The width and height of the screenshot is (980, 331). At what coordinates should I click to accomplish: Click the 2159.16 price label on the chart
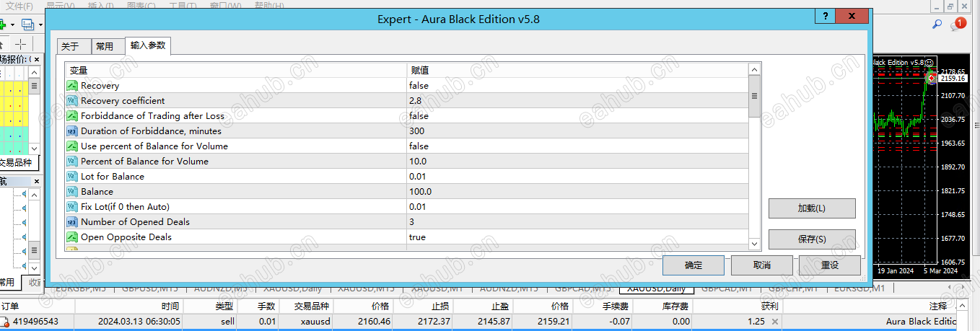click(x=953, y=79)
